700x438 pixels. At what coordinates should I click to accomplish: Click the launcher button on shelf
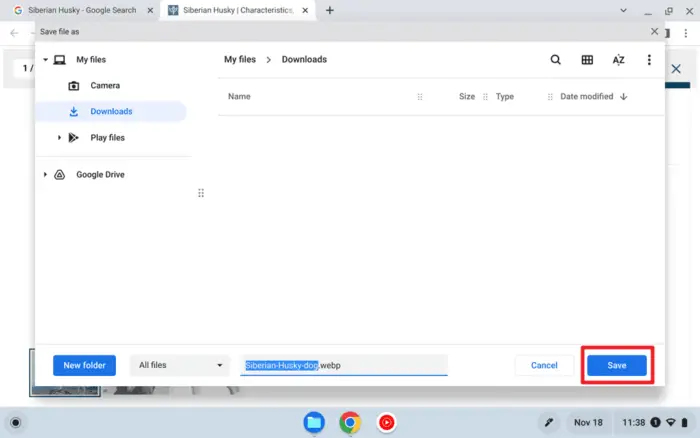click(x=15, y=422)
